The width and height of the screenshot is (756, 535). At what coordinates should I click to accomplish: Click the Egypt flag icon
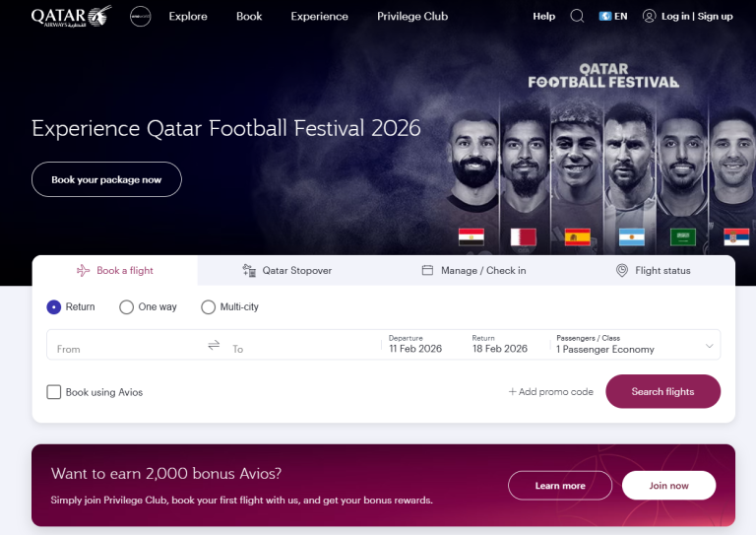(x=471, y=237)
